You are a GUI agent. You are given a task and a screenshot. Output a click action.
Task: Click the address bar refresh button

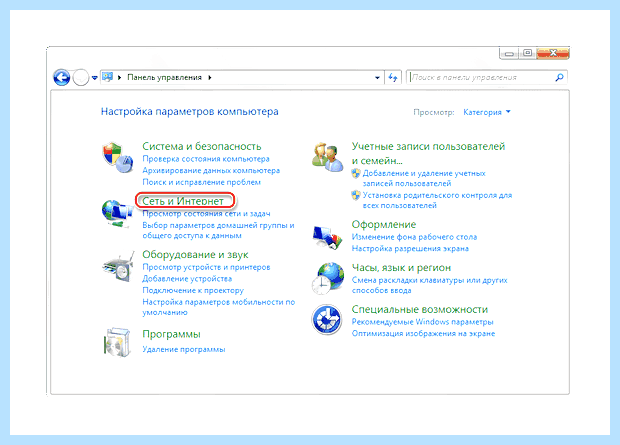click(393, 78)
